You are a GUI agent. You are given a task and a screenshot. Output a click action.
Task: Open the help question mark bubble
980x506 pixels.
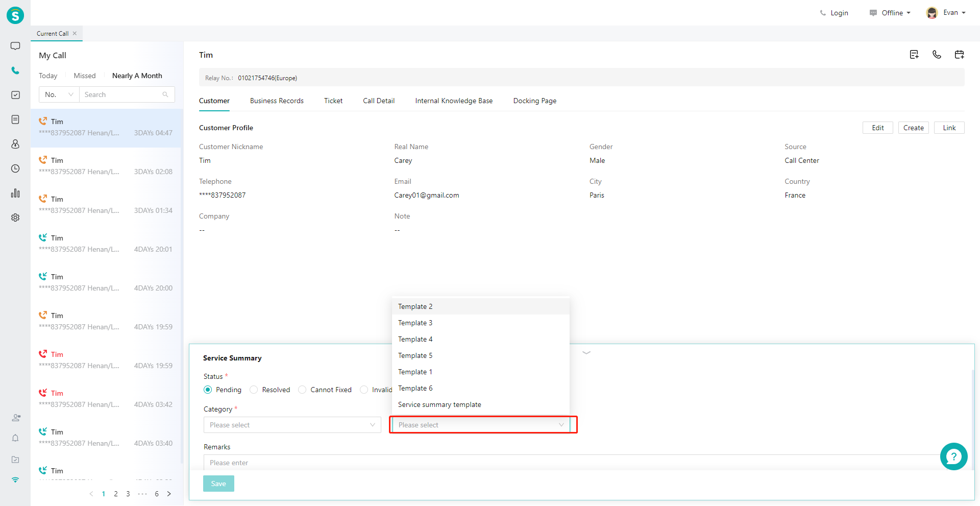[953, 456]
